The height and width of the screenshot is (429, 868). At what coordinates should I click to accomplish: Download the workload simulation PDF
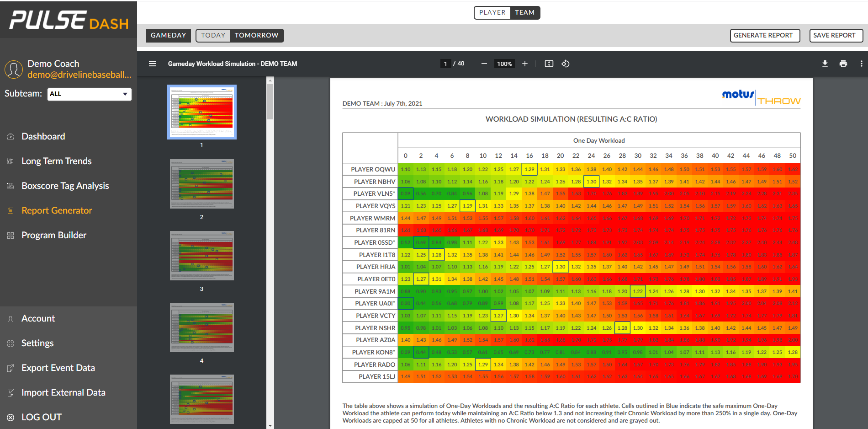(825, 64)
